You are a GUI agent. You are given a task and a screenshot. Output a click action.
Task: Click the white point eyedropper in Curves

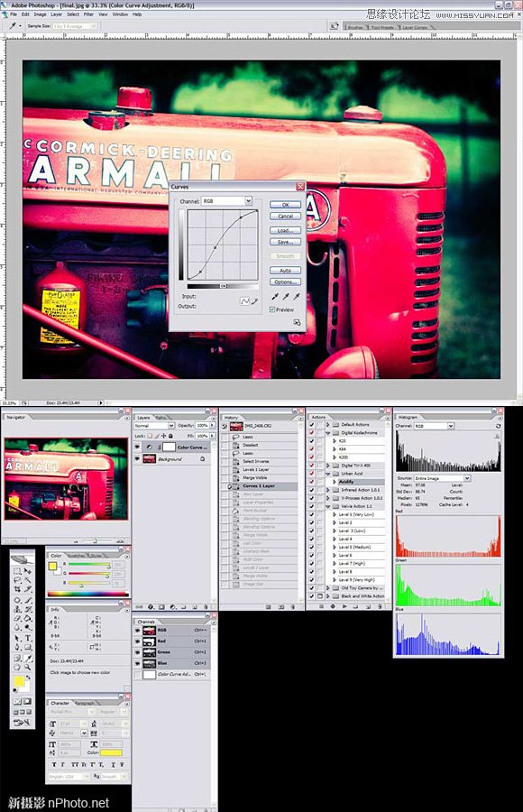(296, 296)
